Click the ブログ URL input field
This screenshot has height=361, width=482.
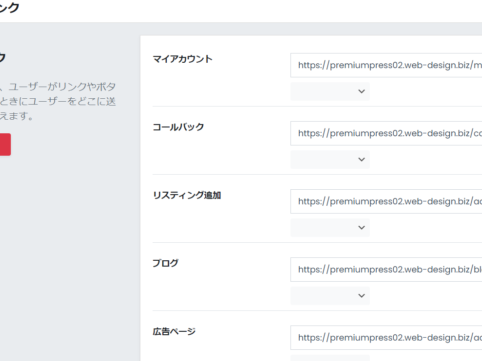tap(386, 269)
